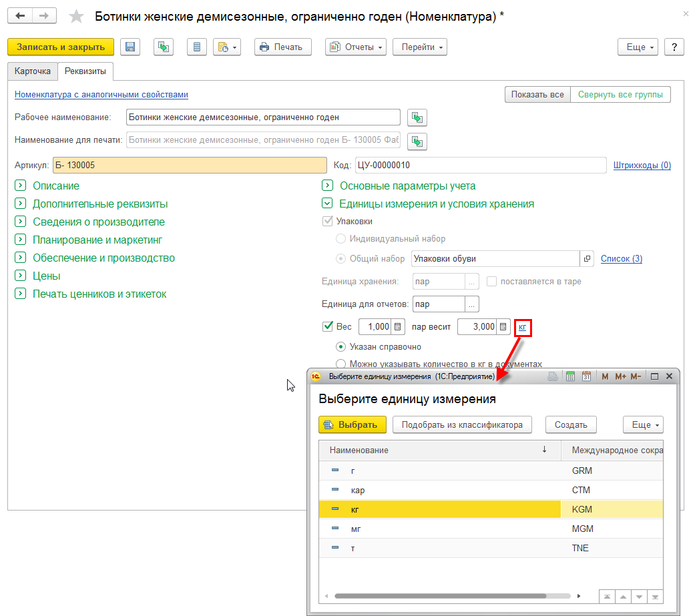Open calculator for the 3,000 weight field

[504, 327]
